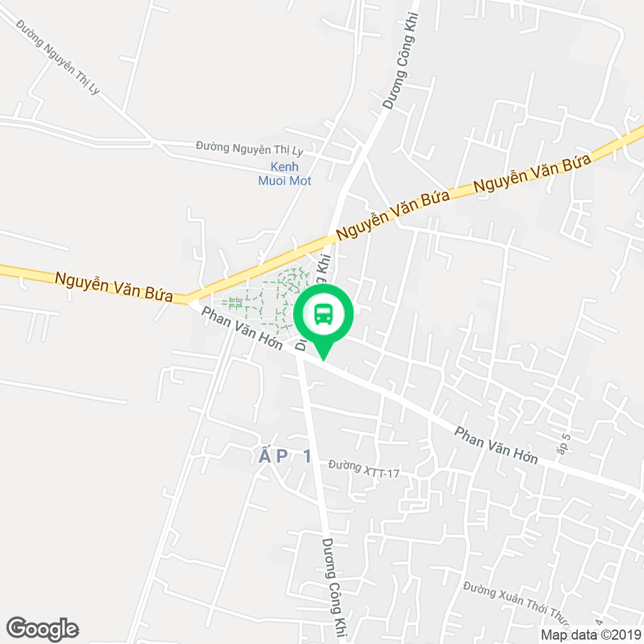Click the Phan Văn Hớn label near marker

(242, 328)
